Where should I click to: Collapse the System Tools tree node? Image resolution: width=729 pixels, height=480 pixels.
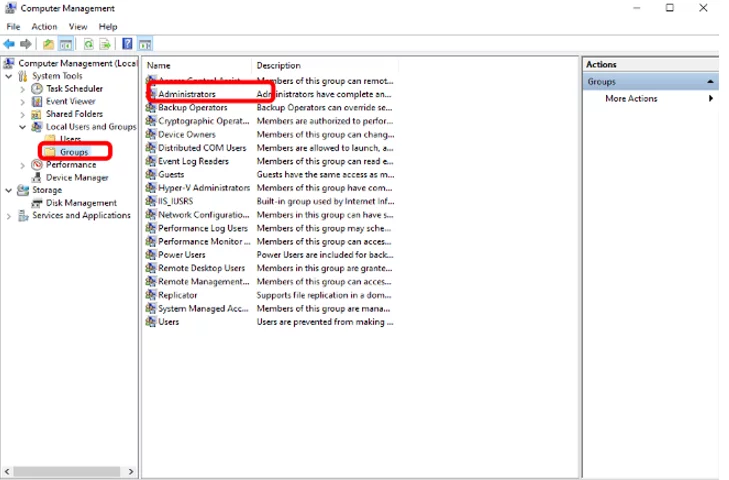click(x=9, y=76)
